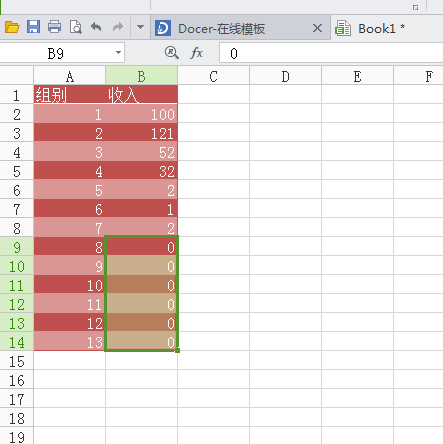The width and height of the screenshot is (443, 444).
Task: Expand the quick access toolbar dropdown arrow
Action: 140,27
